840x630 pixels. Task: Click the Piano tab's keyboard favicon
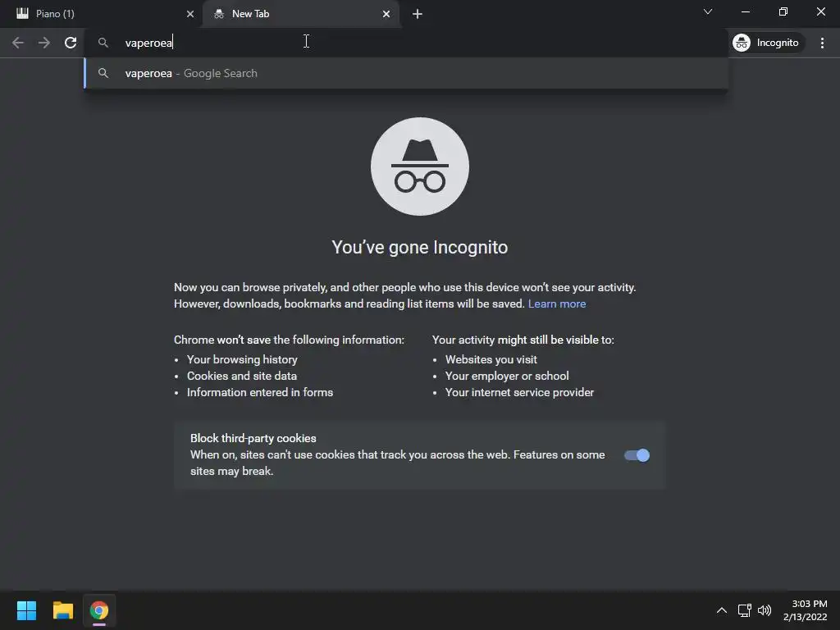(22, 14)
